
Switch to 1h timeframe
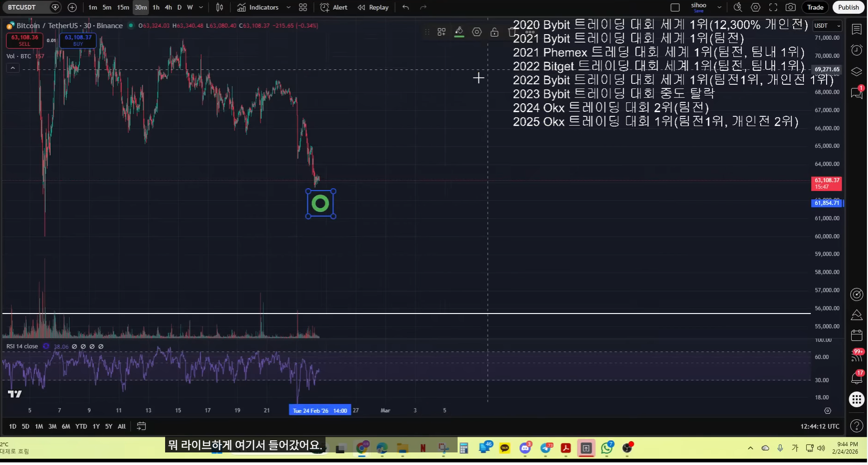pos(156,7)
